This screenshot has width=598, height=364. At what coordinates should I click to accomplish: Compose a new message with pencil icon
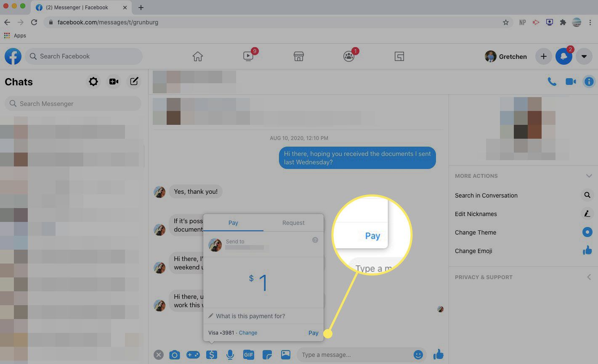(134, 82)
